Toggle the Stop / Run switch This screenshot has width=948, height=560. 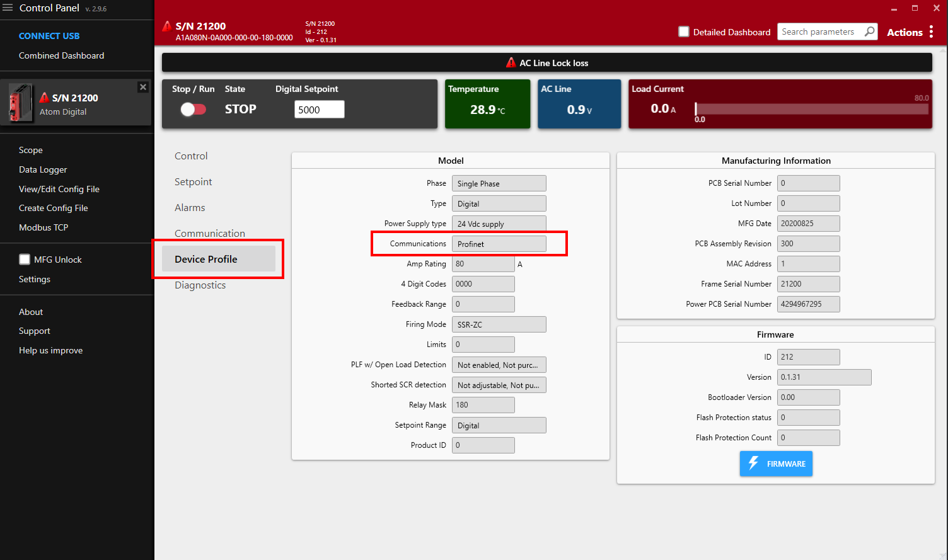coord(194,109)
